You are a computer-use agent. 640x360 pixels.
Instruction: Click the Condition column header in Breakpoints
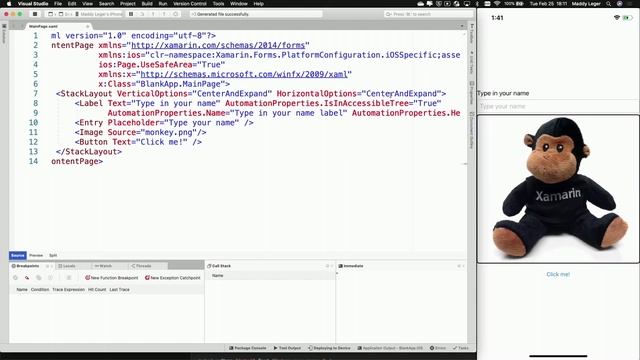pyautogui.click(x=40, y=289)
